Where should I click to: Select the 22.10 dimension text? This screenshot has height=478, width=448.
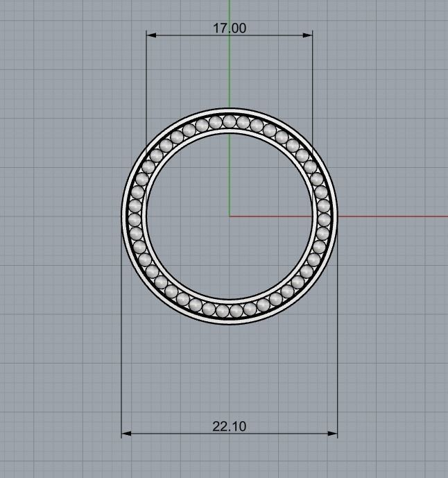(229, 426)
